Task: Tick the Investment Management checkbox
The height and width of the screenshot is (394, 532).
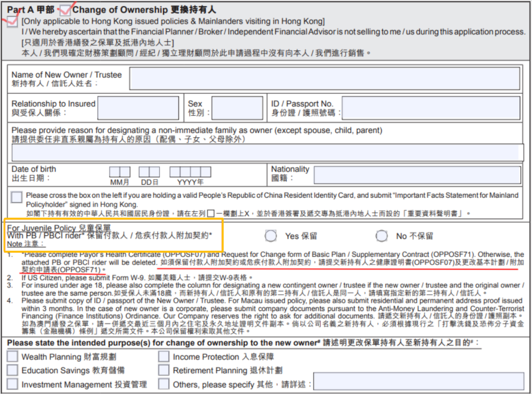Action: 12,384
